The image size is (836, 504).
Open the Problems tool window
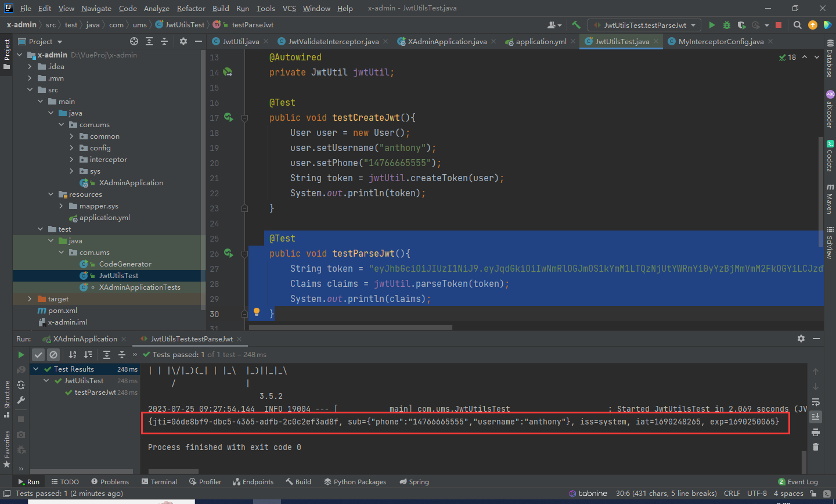[x=110, y=482]
